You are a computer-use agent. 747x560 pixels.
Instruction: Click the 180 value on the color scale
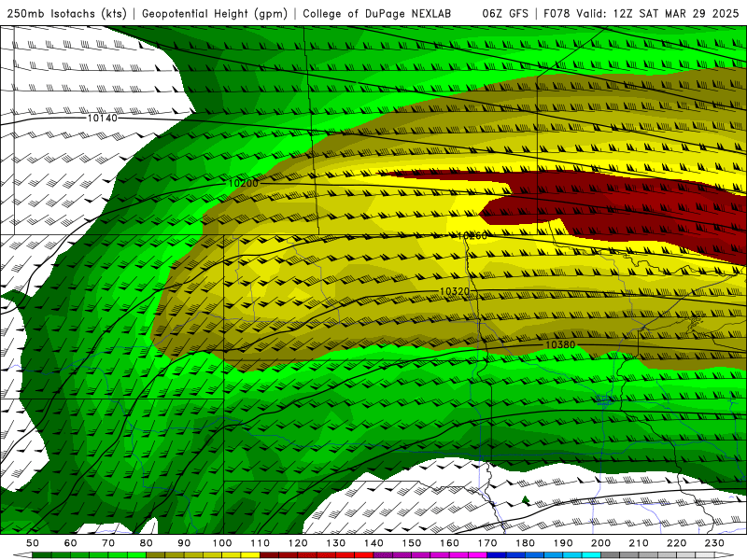(x=525, y=543)
